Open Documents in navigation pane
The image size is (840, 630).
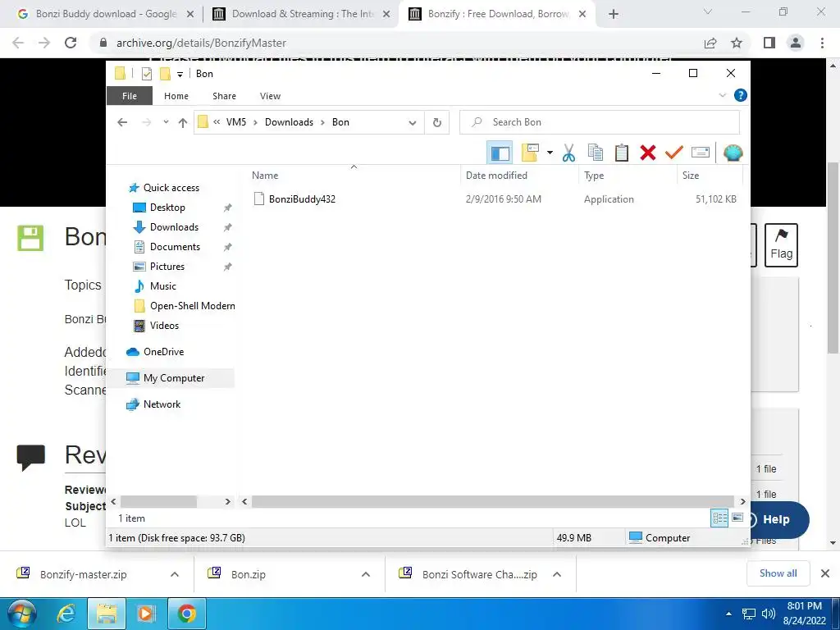click(175, 247)
